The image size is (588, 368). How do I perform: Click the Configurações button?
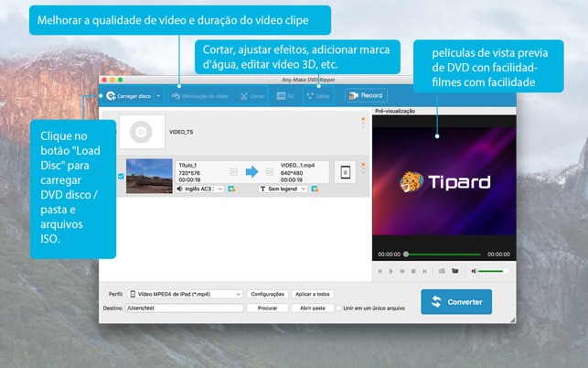pos(267,294)
